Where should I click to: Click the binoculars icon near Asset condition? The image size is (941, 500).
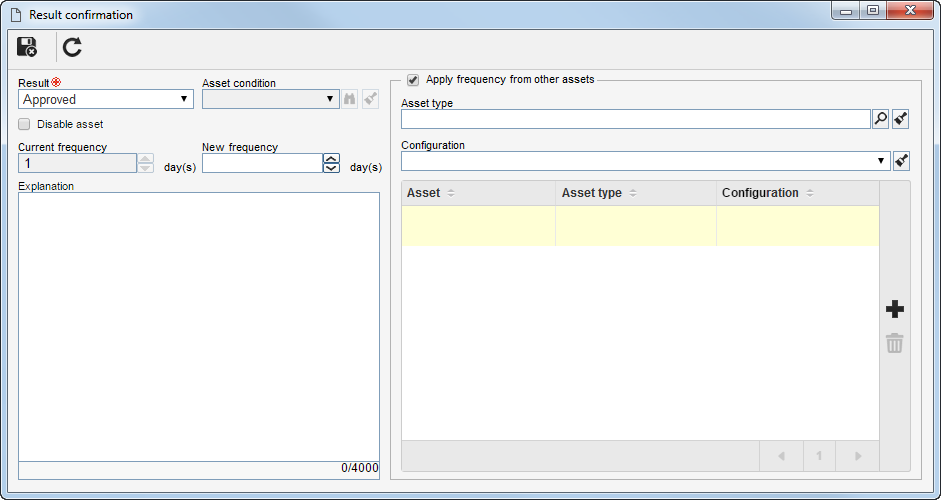click(x=349, y=99)
